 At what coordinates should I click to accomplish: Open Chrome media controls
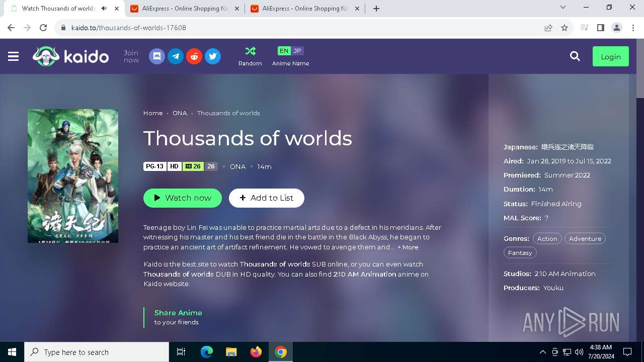point(584,28)
